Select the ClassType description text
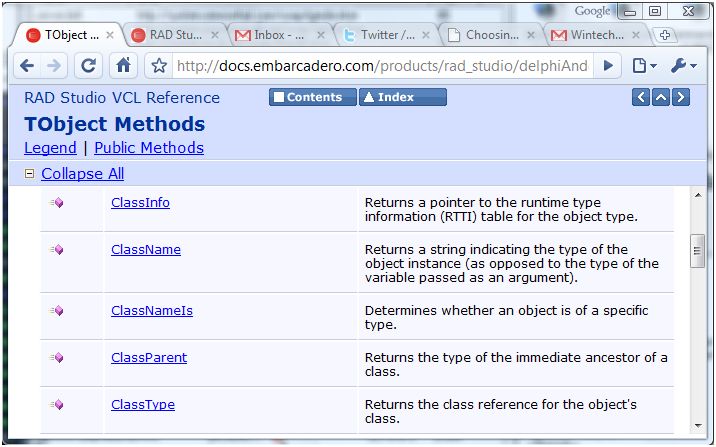Viewport: 716px width, 447px height. tap(500, 411)
